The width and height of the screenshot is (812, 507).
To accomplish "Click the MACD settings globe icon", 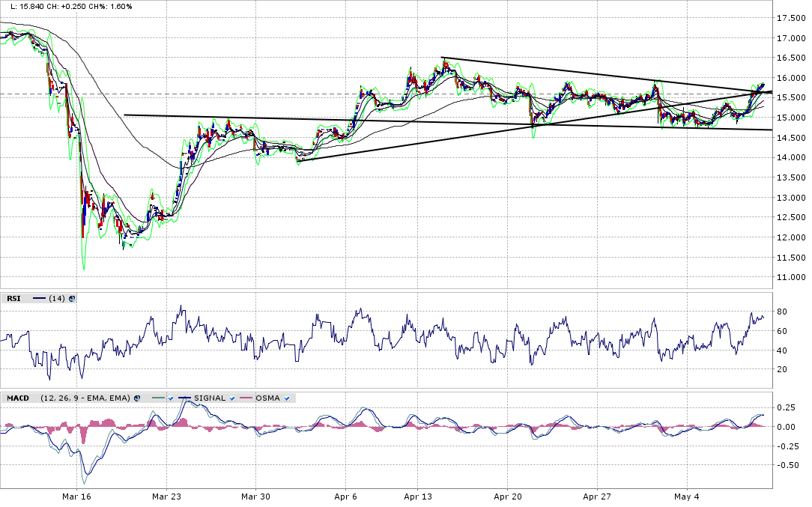I will tap(137, 398).
